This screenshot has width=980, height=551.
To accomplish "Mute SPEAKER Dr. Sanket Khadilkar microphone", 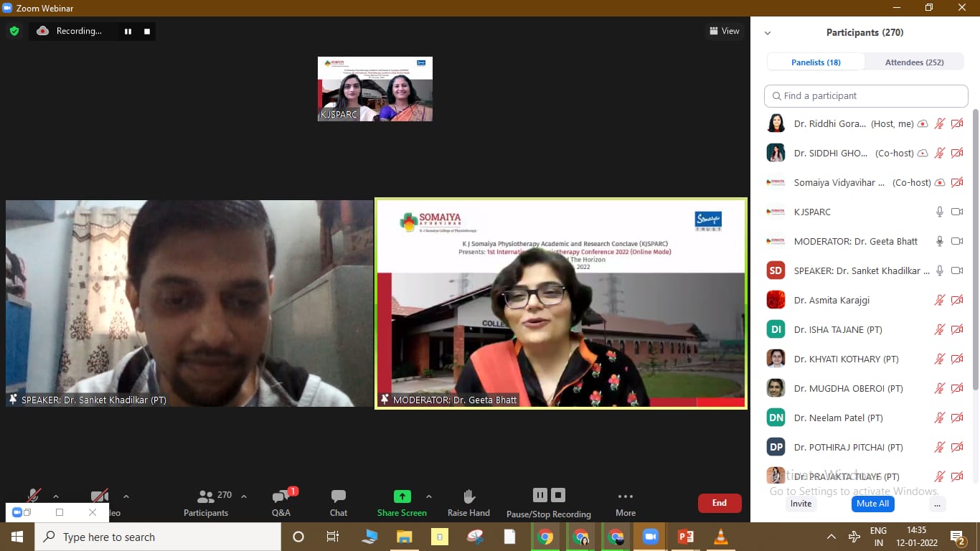I will coord(940,270).
